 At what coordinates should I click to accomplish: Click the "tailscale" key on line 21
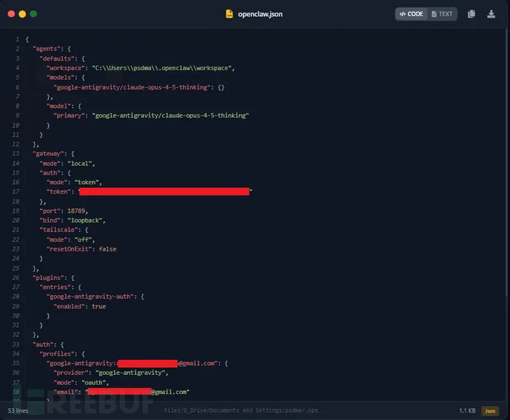pyautogui.click(x=59, y=230)
